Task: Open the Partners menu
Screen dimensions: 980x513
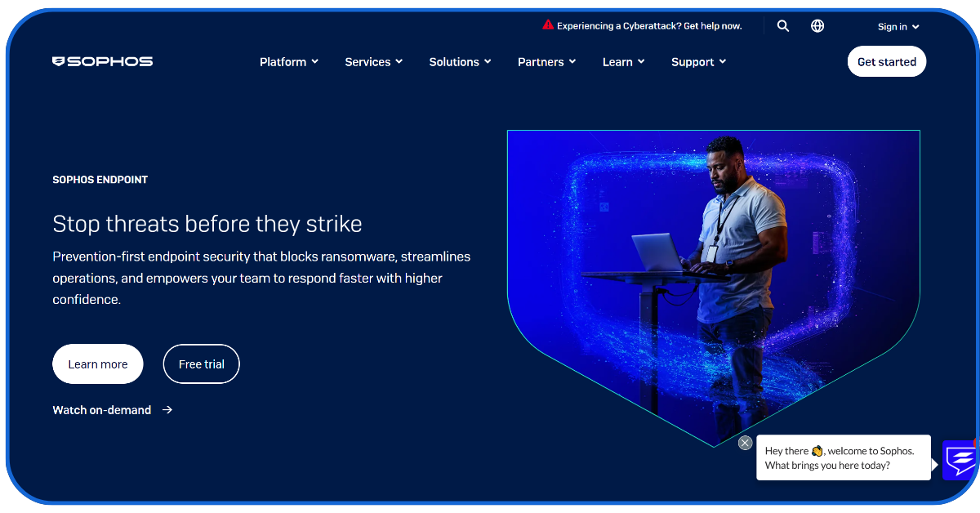Action: [547, 62]
